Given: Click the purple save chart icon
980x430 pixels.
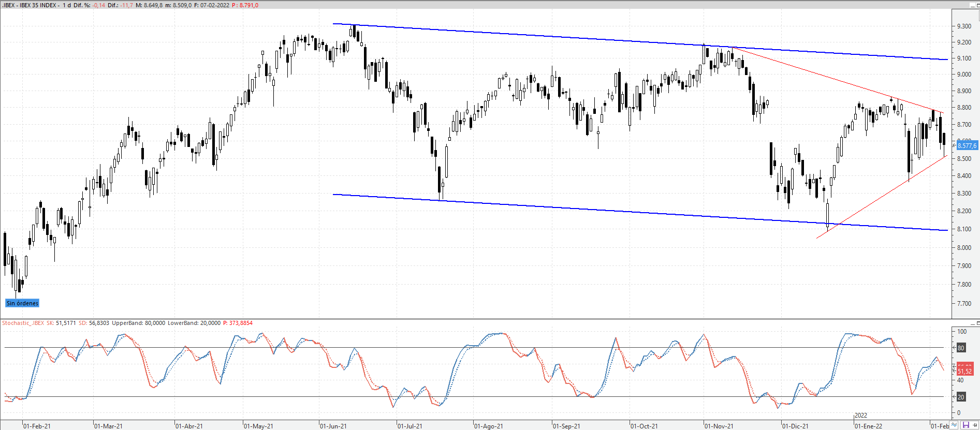Looking at the screenshot, I should coord(966,425).
